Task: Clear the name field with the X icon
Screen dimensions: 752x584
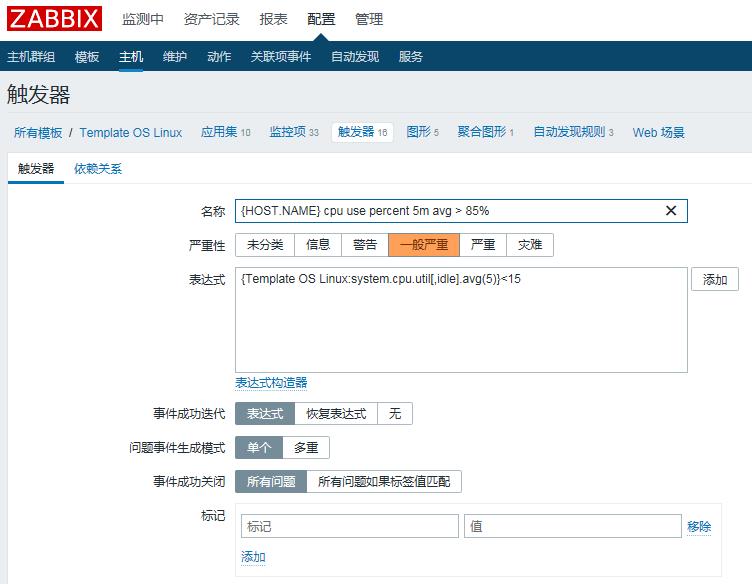Action: pyautogui.click(x=671, y=210)
